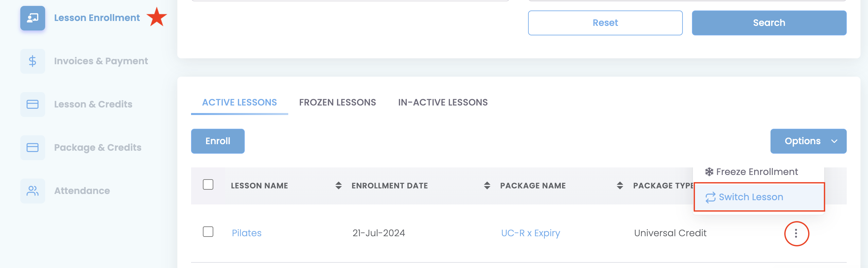Switch to the Frozen Lessons tab
Screen dimensions: 868x268
(337, 102)
